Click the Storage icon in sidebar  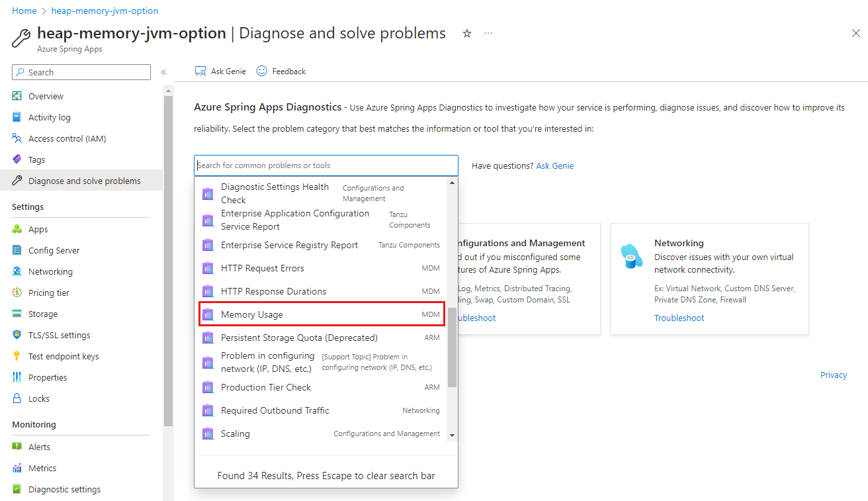point(17,314)
